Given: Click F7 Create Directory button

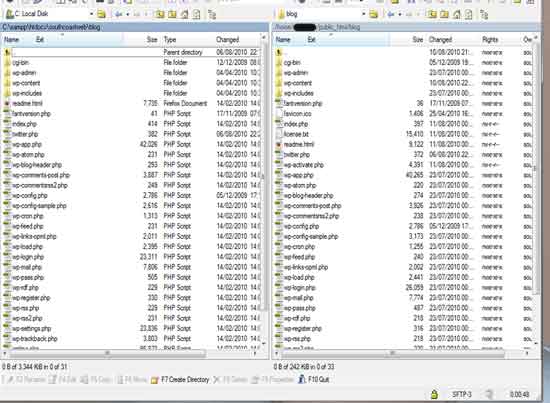Looking at the screenshot, I should 180,380.
